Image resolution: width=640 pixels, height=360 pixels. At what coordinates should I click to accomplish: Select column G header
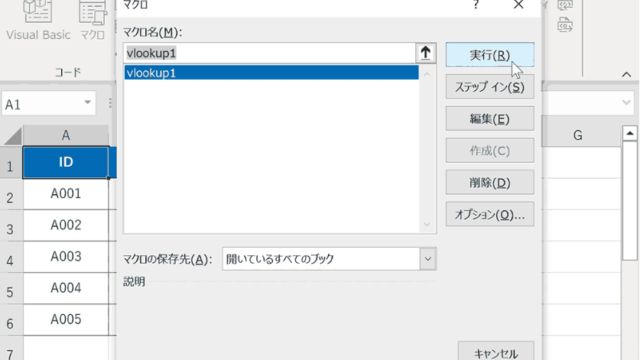578,136
